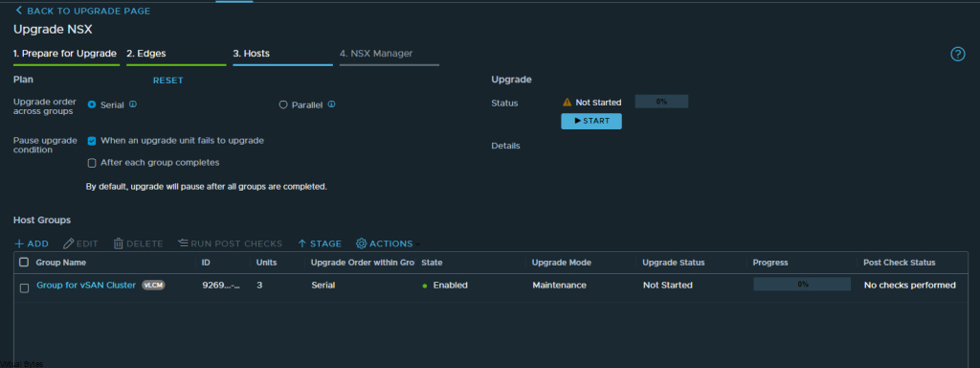Image resolution: width=980 pixels, height=368 pixels.
Task: Select the Serial upgrade order radio
Action: [x=92, y=105]
